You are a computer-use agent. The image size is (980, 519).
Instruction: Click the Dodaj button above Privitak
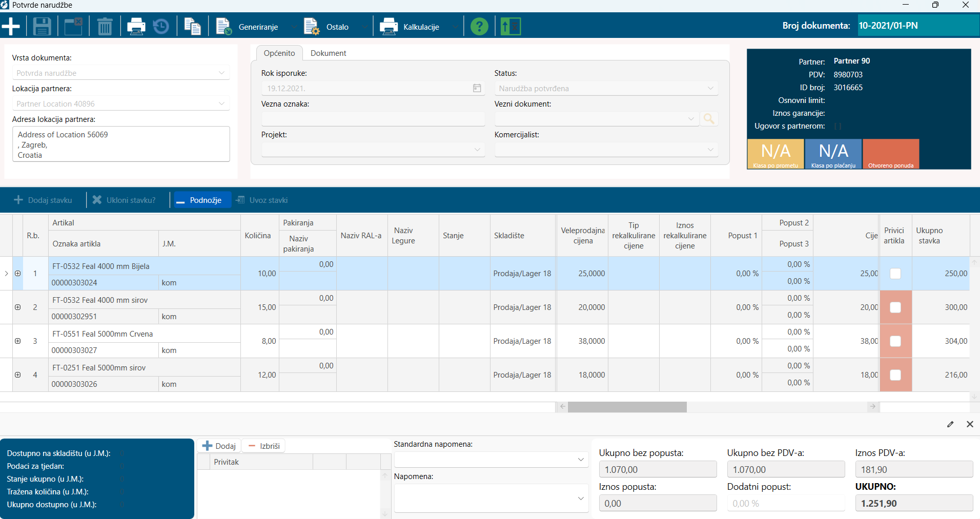point(219,446)
